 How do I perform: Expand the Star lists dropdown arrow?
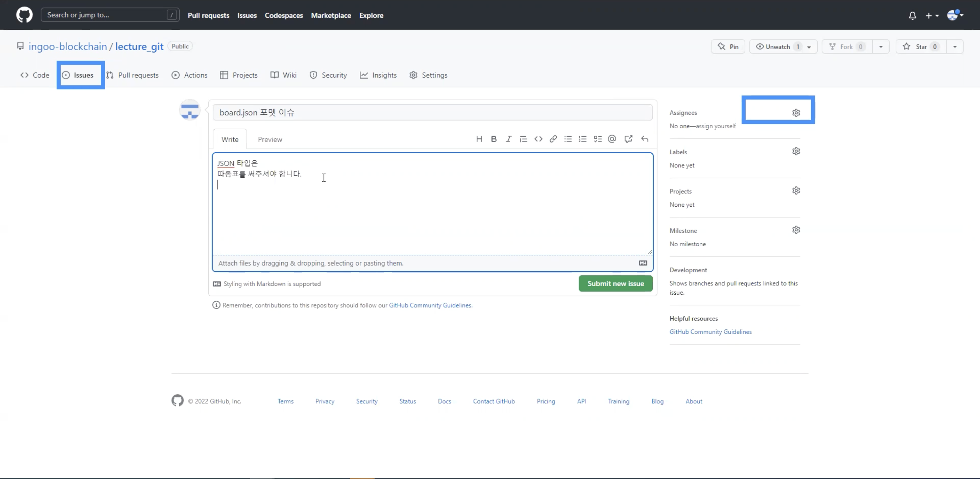pos(954,47)
